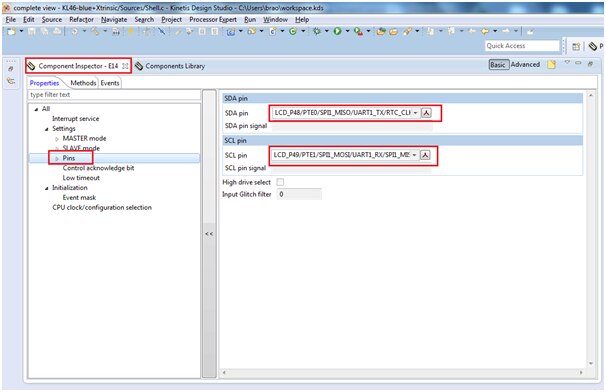Click the Quick Access search field

point(522,46)
